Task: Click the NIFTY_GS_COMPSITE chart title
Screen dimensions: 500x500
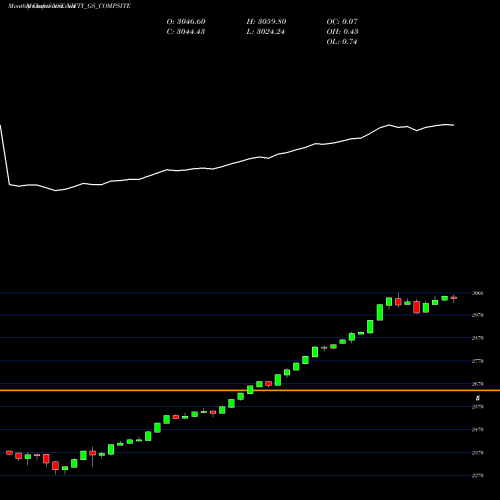Action: (x=69, y=6)
